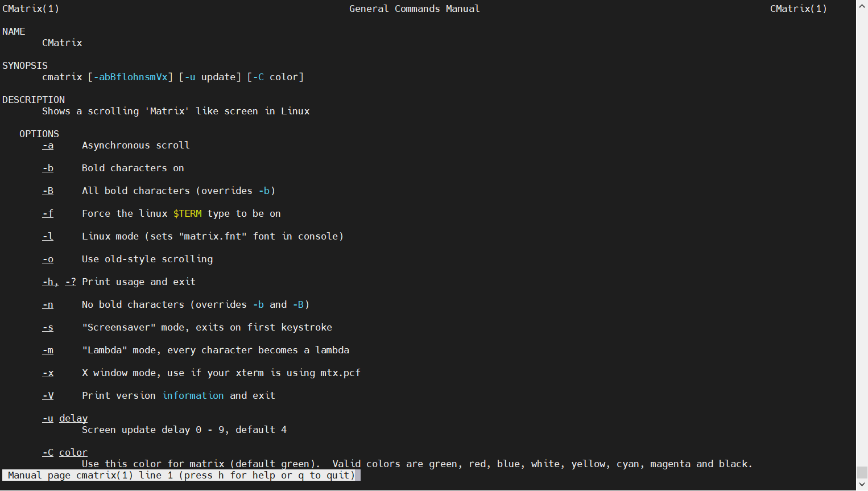Click 'Use this color for matrix' line

(418, 464)
